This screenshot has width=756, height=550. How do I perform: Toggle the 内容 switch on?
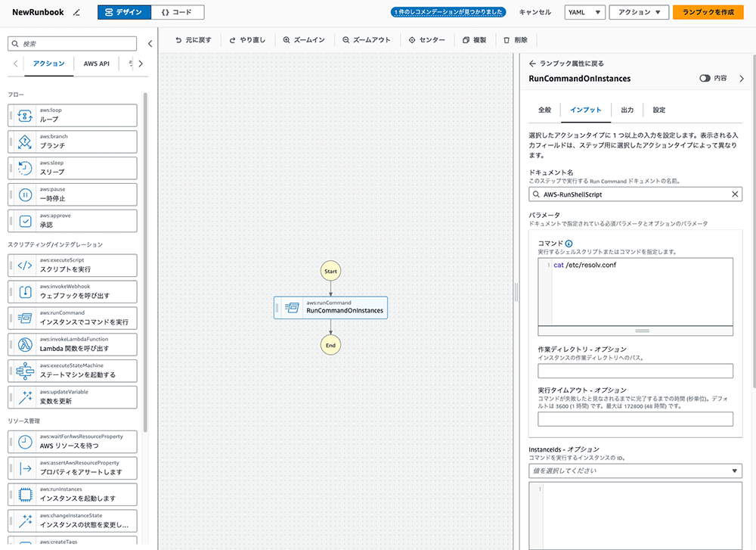[705, 78]
